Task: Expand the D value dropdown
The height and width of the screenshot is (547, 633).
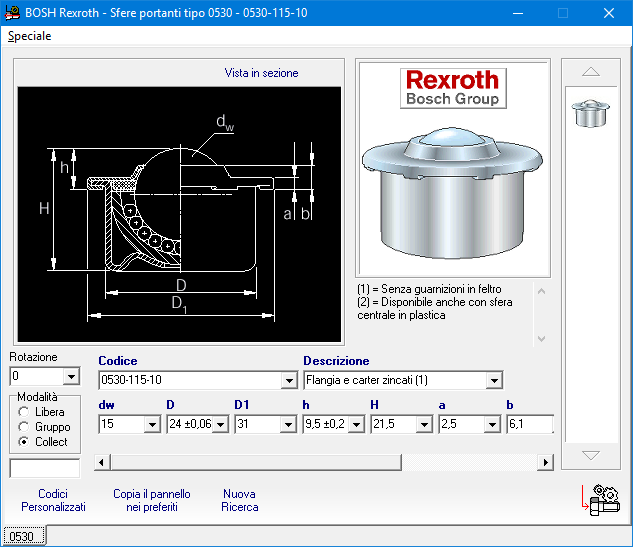Action: point(220,424)
